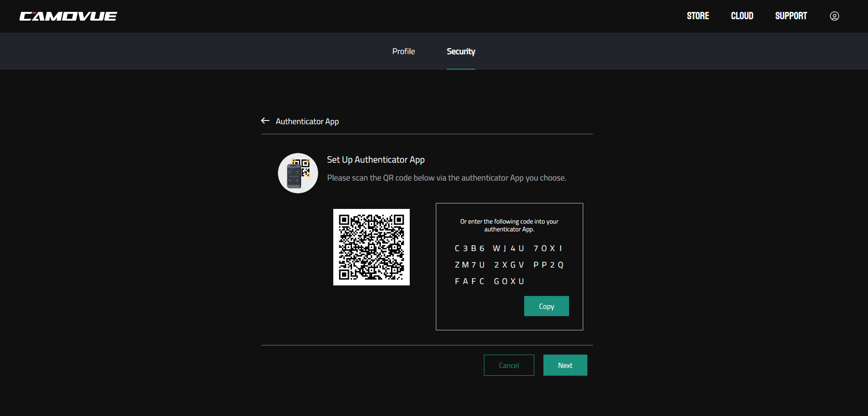Click the 'Please scan the QR code' instruction
Screen dimensions: 868x416
[x=447, y=178]
